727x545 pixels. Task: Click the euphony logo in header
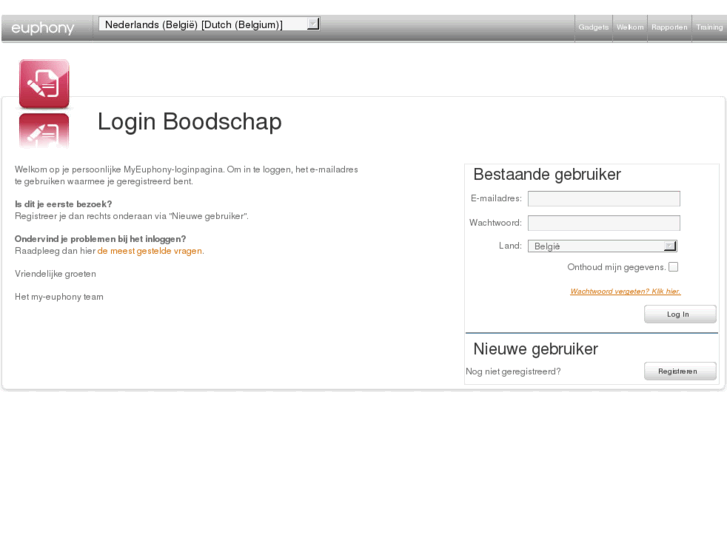pyautogui.click(x=43, y=28)
